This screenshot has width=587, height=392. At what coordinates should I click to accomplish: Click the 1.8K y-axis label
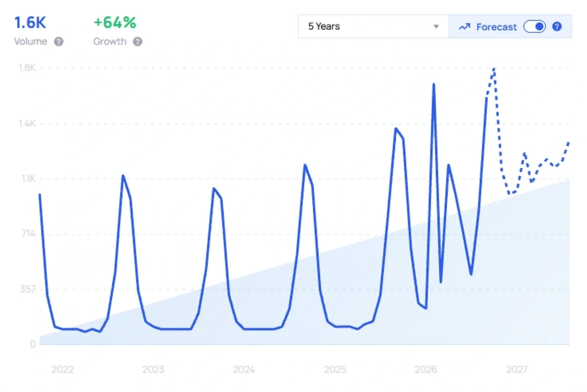(27, 68)
